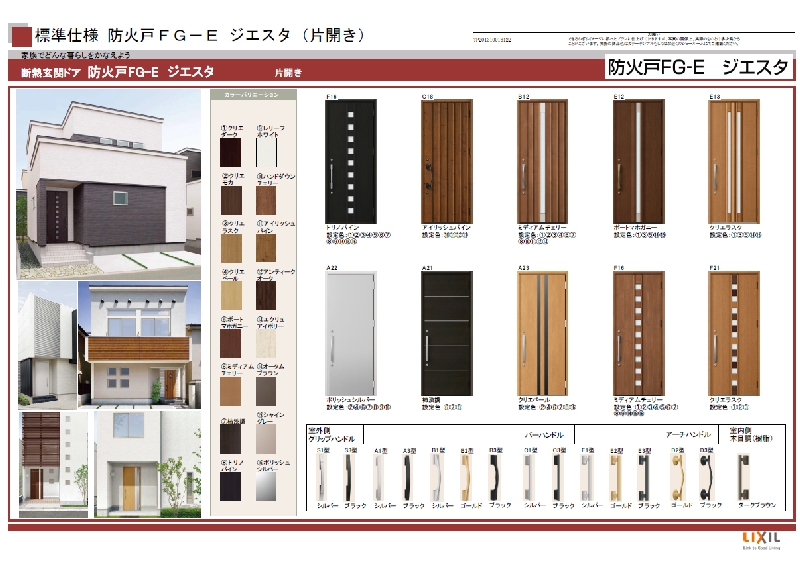This screenshot has width=800, height=563.
Task: Click the red square beside 標準仕様 heading
Action: point(21,37)
